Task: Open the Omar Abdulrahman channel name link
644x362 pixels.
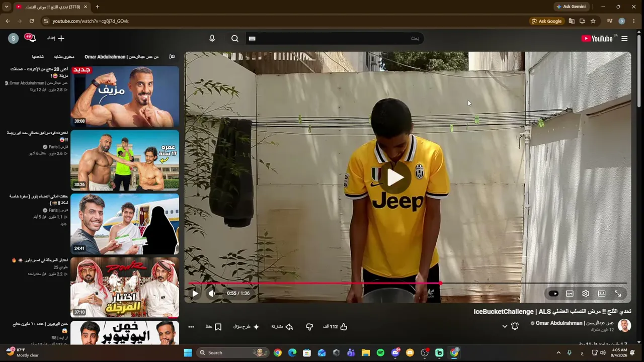Action: click(x=575, y=323)
